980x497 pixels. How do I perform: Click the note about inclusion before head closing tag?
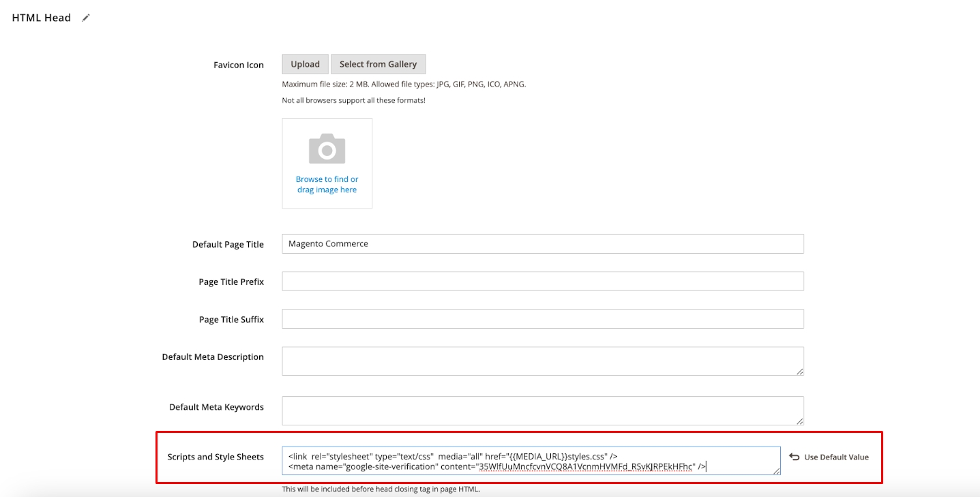coord(381,490)
